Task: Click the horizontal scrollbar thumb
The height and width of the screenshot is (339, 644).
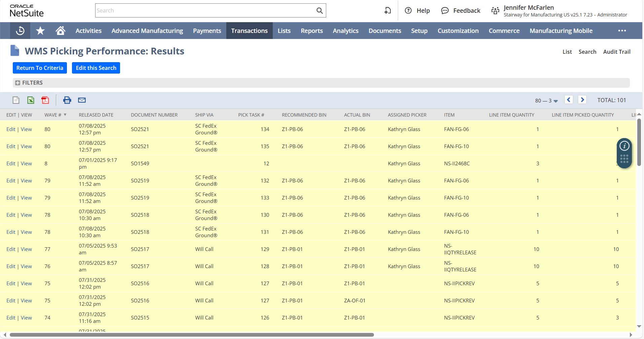Action: tap(192, 335)
